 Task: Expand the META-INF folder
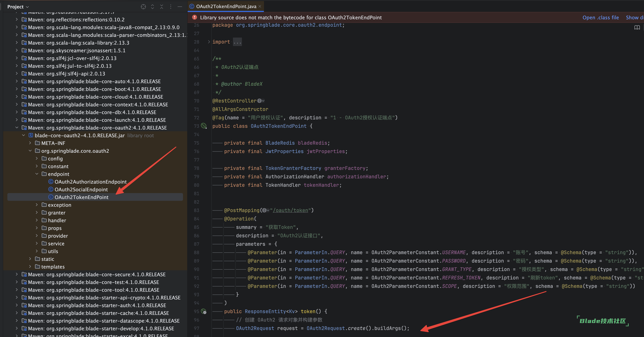click(x=30, y=143)
